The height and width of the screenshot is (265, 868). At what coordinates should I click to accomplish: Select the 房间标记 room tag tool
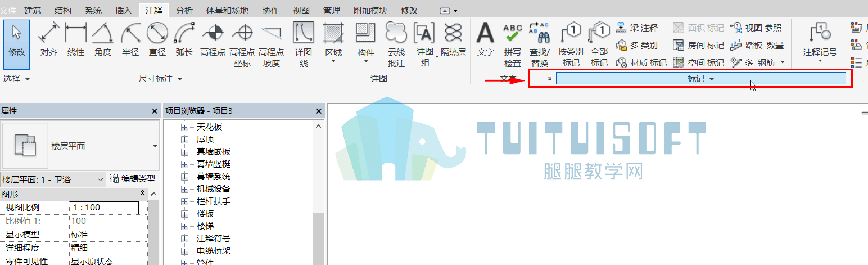point(699,45)
